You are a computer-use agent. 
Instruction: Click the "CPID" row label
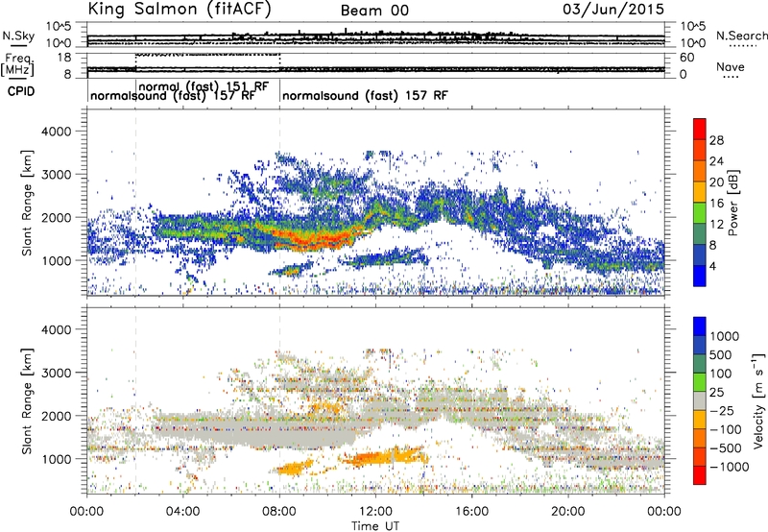click(21, 91)
